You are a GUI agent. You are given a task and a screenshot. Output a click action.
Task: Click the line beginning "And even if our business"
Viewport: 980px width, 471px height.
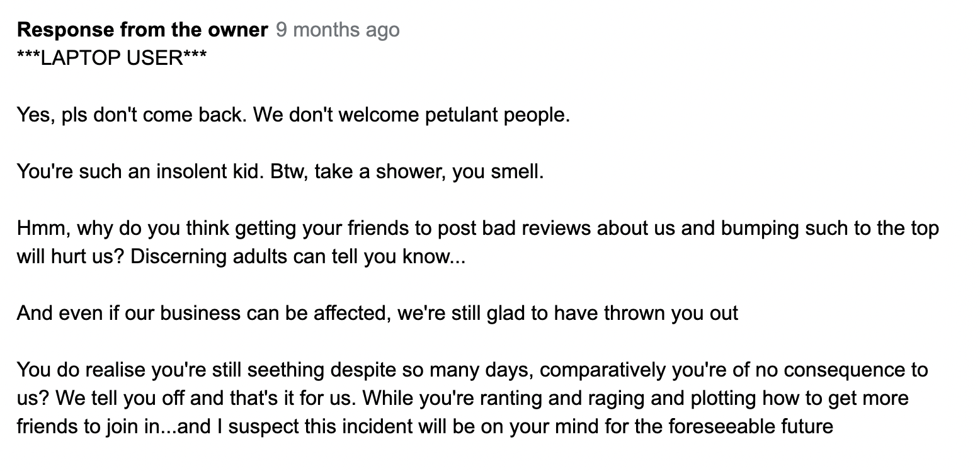[x=377, y=313]
